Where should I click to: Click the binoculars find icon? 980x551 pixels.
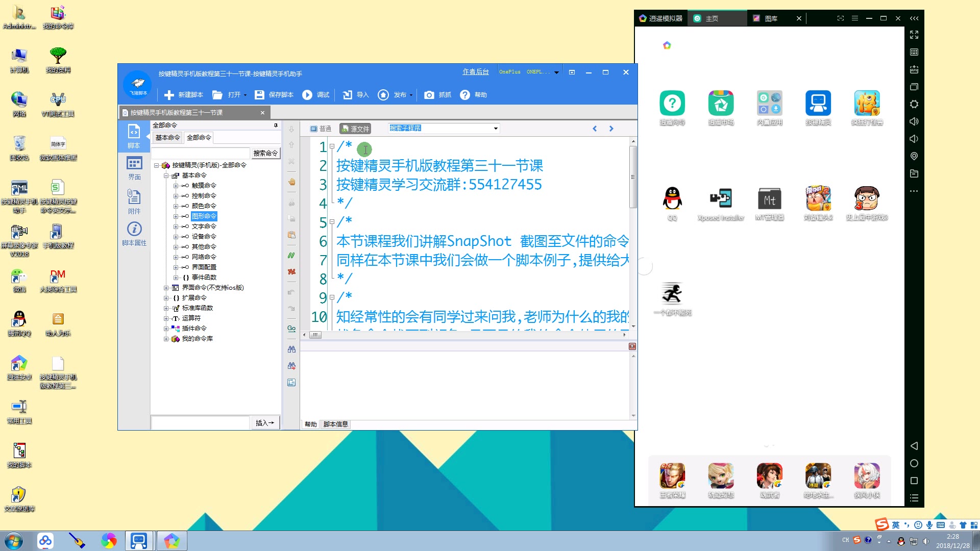coord(291,349)
